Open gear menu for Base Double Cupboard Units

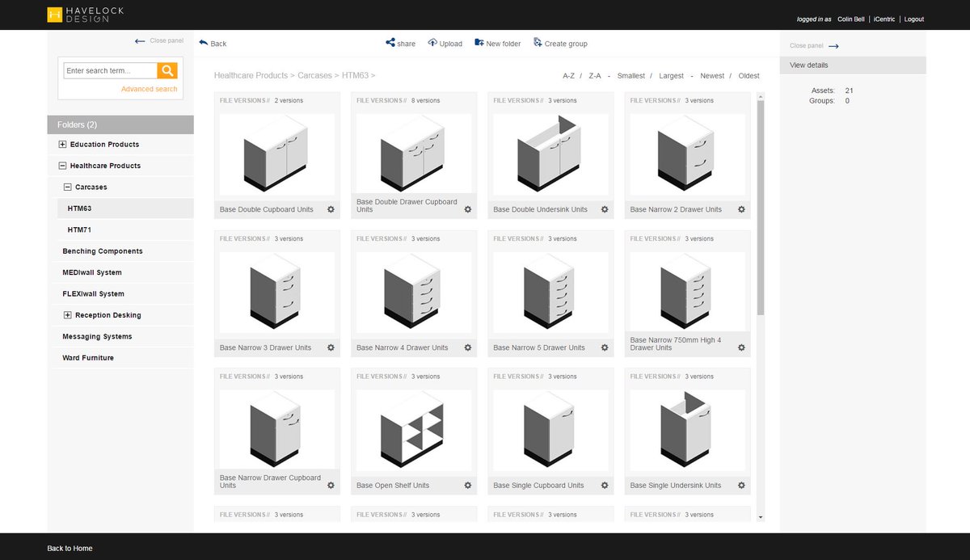[331, 209]
